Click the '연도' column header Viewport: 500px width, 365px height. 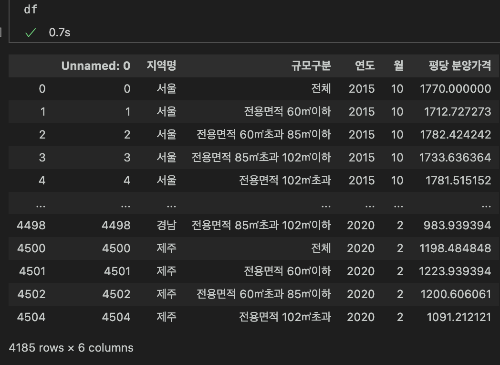click(365, 65)
